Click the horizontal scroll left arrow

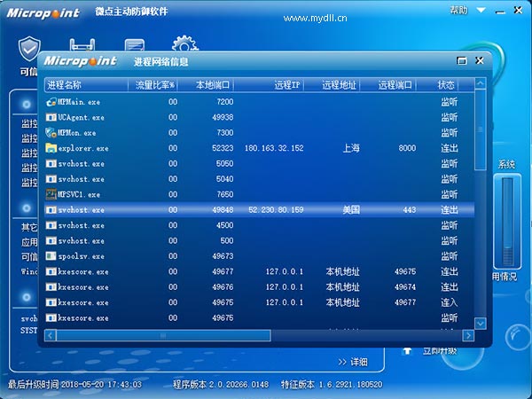[x=51, y=335]
